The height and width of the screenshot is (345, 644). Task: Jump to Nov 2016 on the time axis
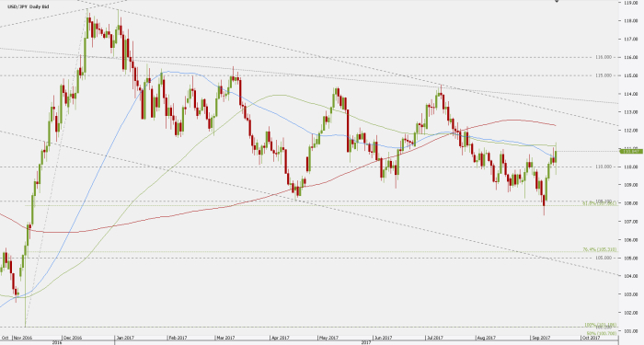[23, 338]
